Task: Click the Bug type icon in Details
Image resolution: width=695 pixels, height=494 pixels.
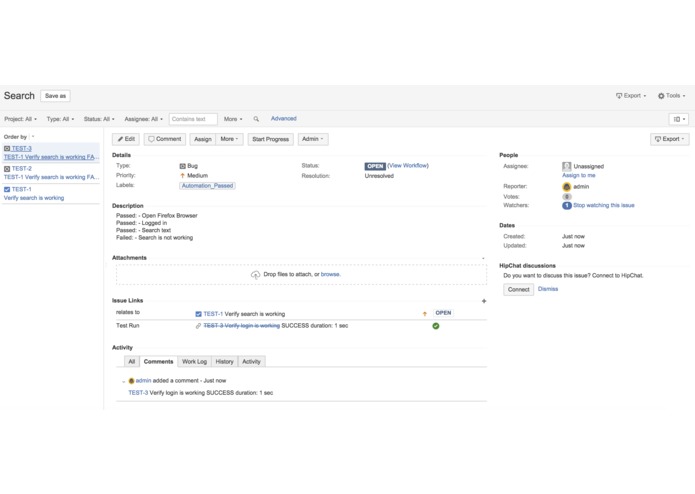Action: 182,166
